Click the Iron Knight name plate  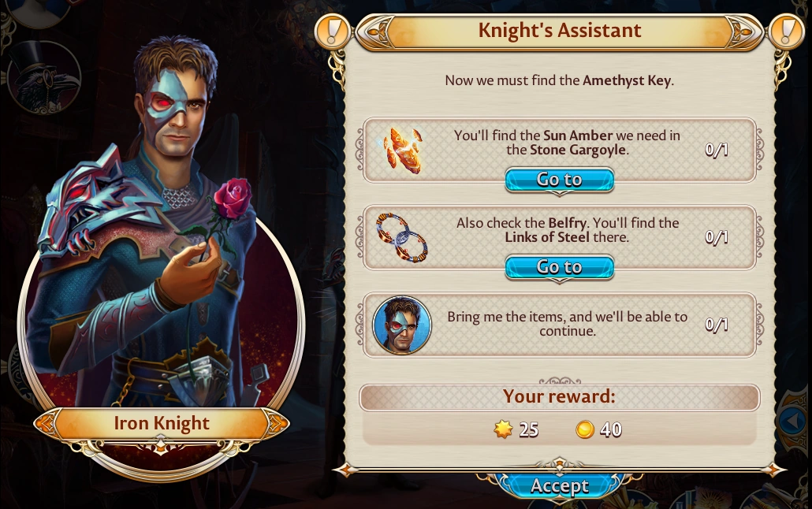point(162,424)
